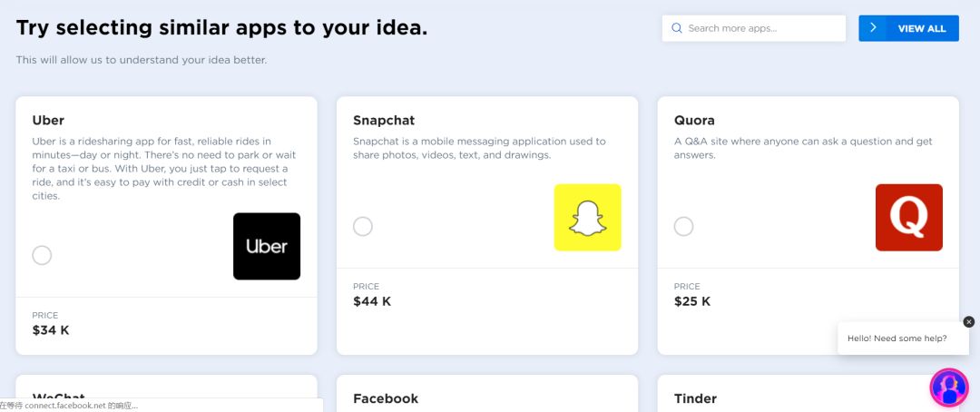
Task: Click the Snapchat $44 K price
Action: [x=372, y=301]
